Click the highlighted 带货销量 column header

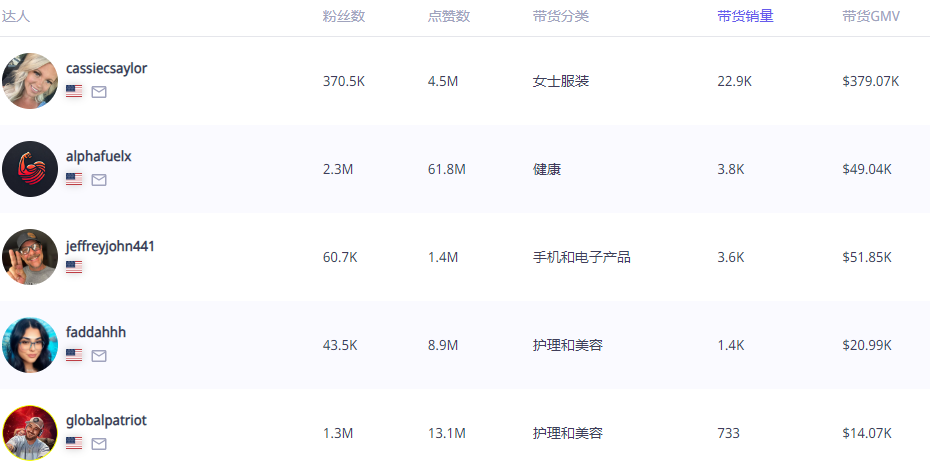click(x=745, y=16)
